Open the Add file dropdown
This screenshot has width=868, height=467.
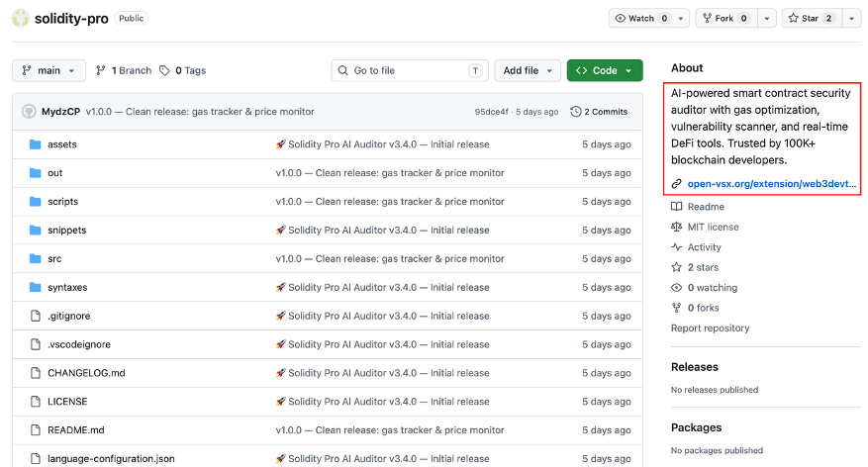pyautogui.click(x=528, y=70)
